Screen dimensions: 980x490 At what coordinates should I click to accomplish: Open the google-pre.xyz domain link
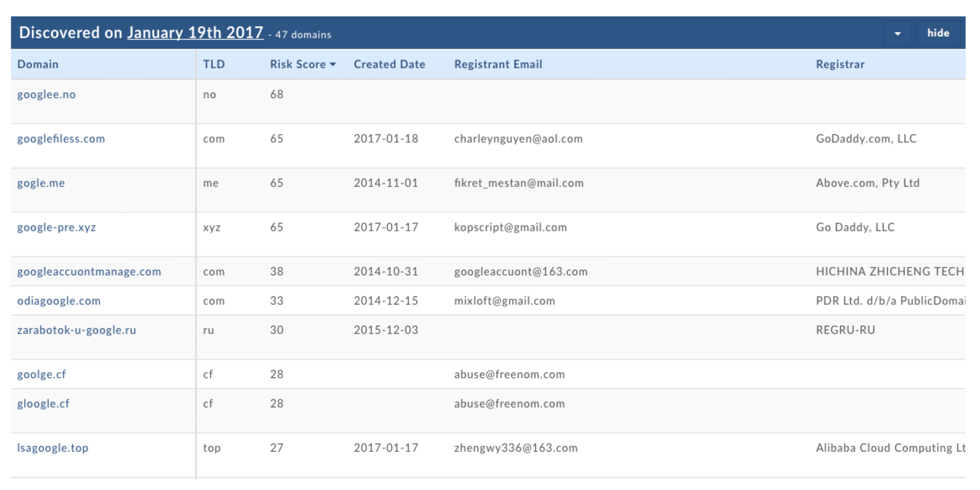click(57, 227)
